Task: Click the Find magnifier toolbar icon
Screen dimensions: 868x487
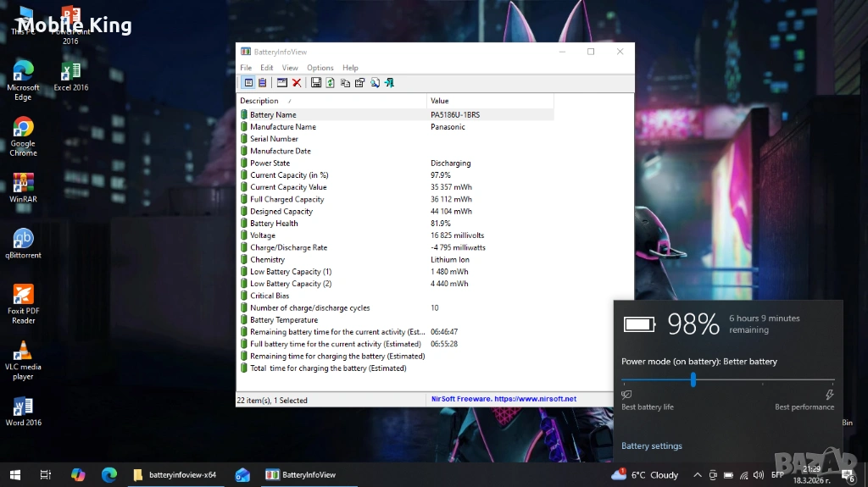Action: tap(374, 82)
